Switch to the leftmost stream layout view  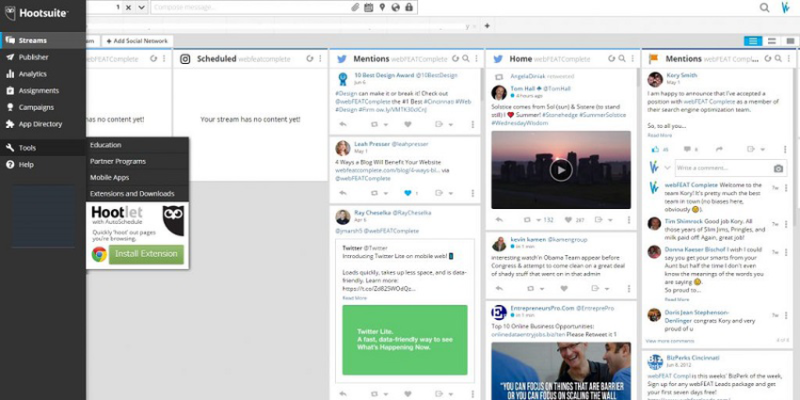tap(752, 40)
